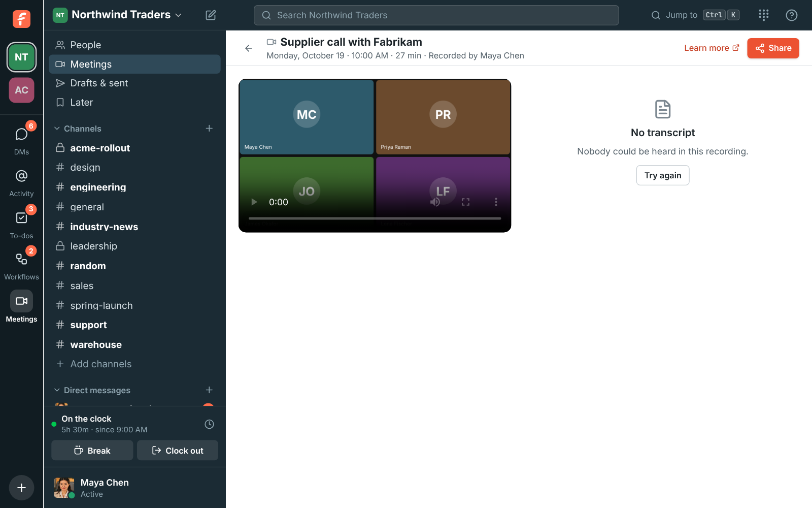
Task: Click Try again for the transcript
Action: (663, 175)
